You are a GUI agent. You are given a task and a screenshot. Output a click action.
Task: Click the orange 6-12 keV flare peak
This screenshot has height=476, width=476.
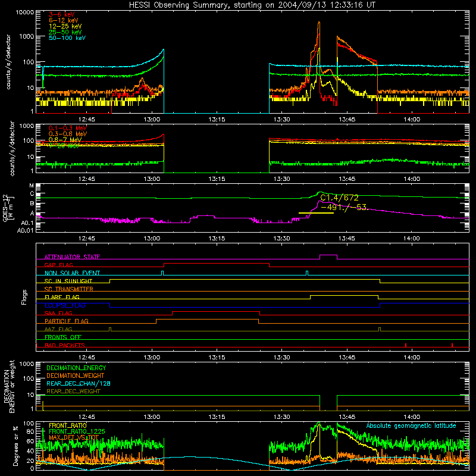[319, 23]
